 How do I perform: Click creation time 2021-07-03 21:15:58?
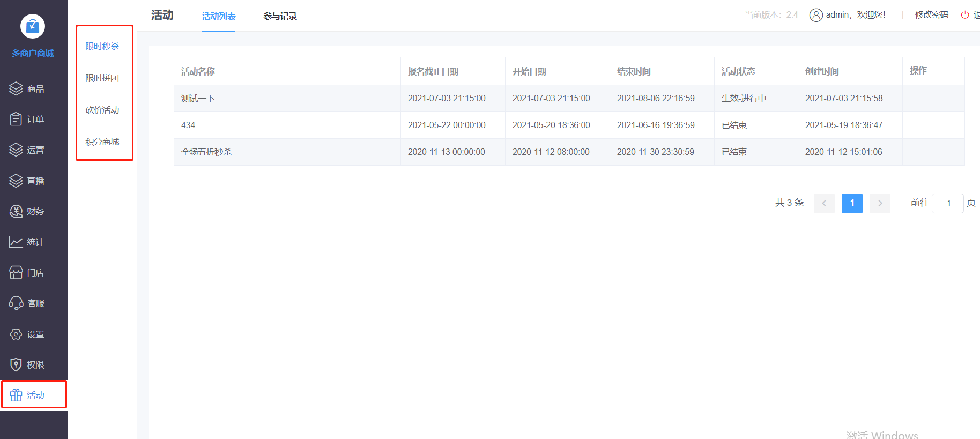(844, 98)
